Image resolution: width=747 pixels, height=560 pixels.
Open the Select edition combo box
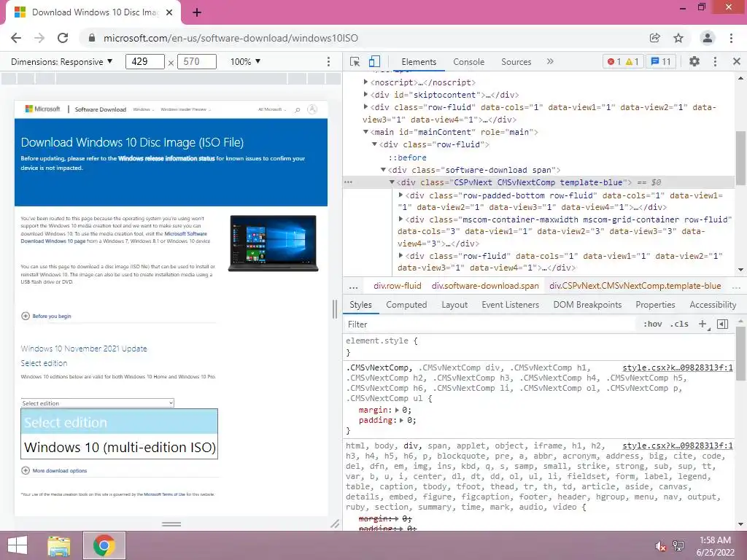coord(98,402)
